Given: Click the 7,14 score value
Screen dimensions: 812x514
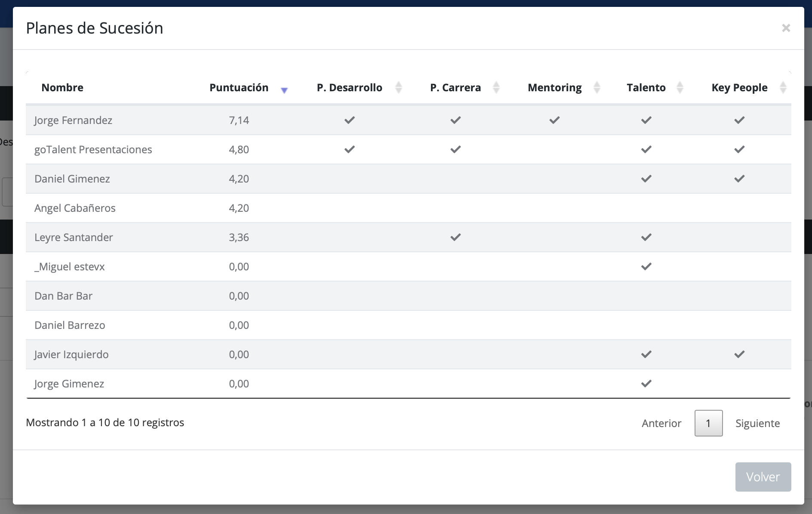Looking at the screenshot, I should 239,120.
